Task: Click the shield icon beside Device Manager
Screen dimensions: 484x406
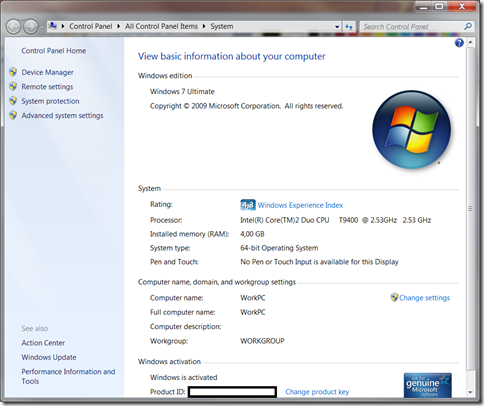Action: [x=13, y=72]
